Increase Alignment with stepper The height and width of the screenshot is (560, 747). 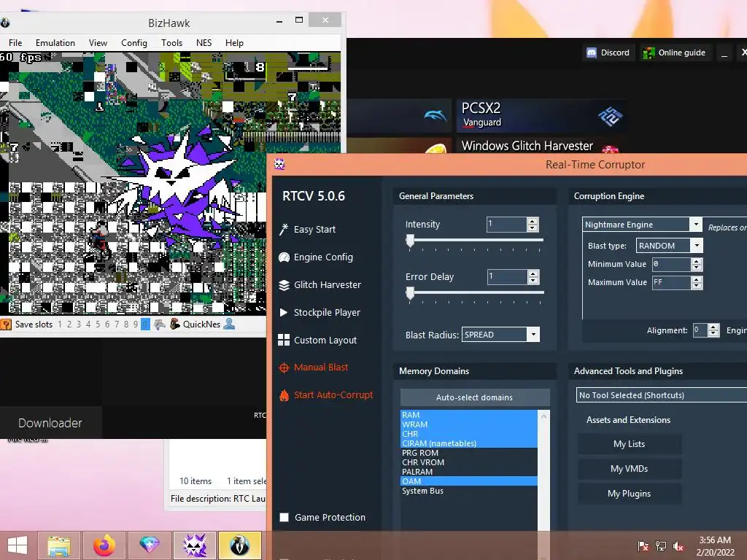click(713, 327)
